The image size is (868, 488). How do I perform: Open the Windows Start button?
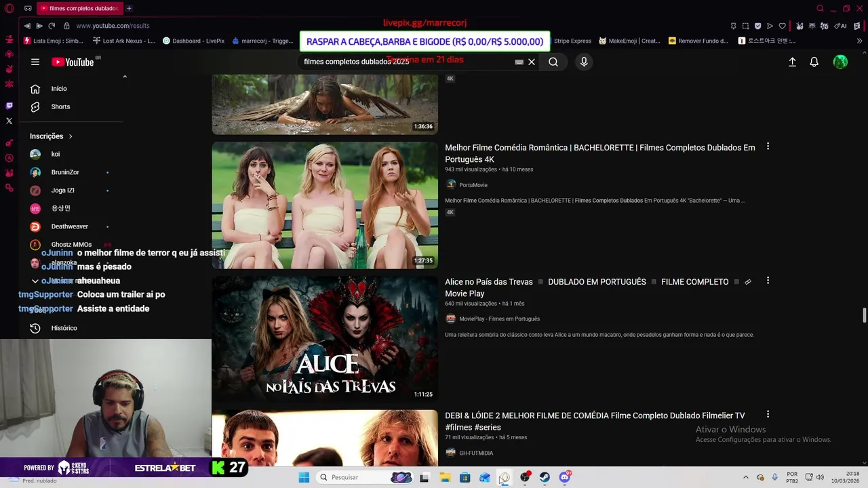click(304, 477)
